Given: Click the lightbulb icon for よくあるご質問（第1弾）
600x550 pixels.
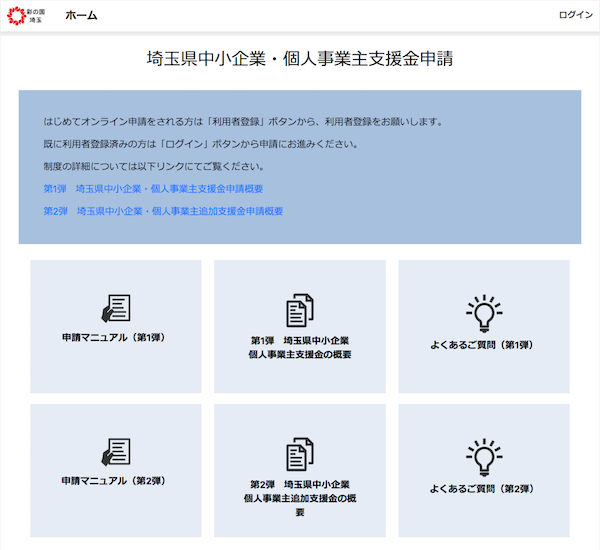Looking at the screenshot, I should [484, 312].
